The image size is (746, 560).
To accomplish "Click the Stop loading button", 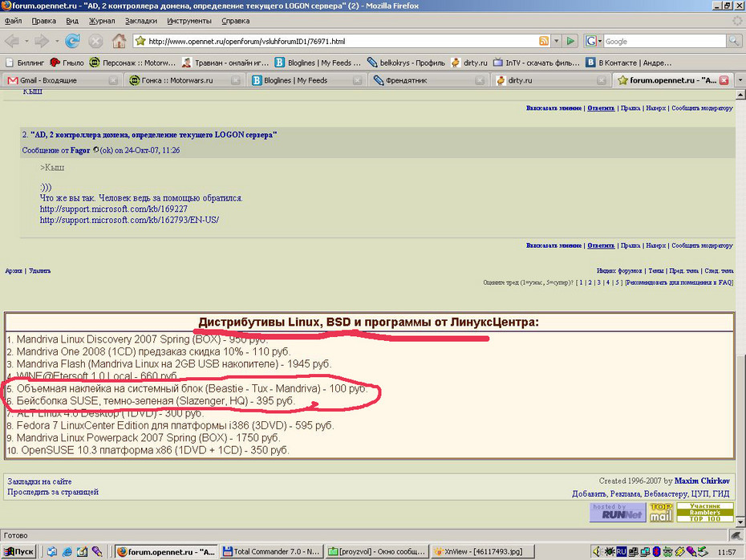I will 95,42.
